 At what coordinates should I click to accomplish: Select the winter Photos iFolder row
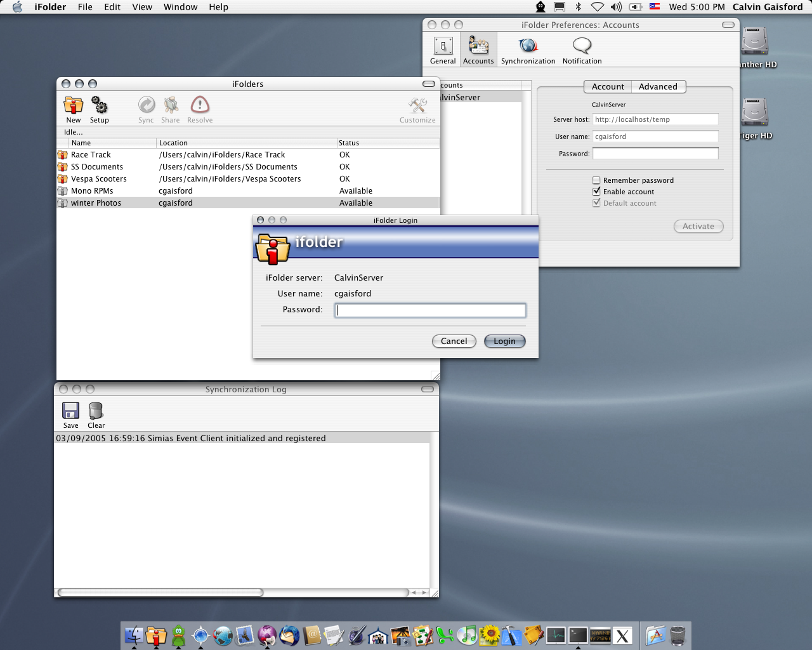coord(248,203)
